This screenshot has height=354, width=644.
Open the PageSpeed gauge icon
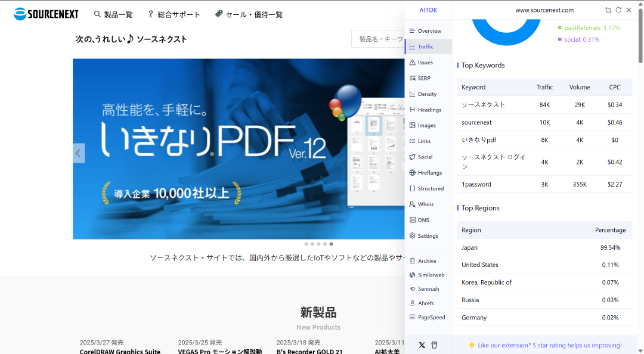pyautogui.click(x=413, y=317)
